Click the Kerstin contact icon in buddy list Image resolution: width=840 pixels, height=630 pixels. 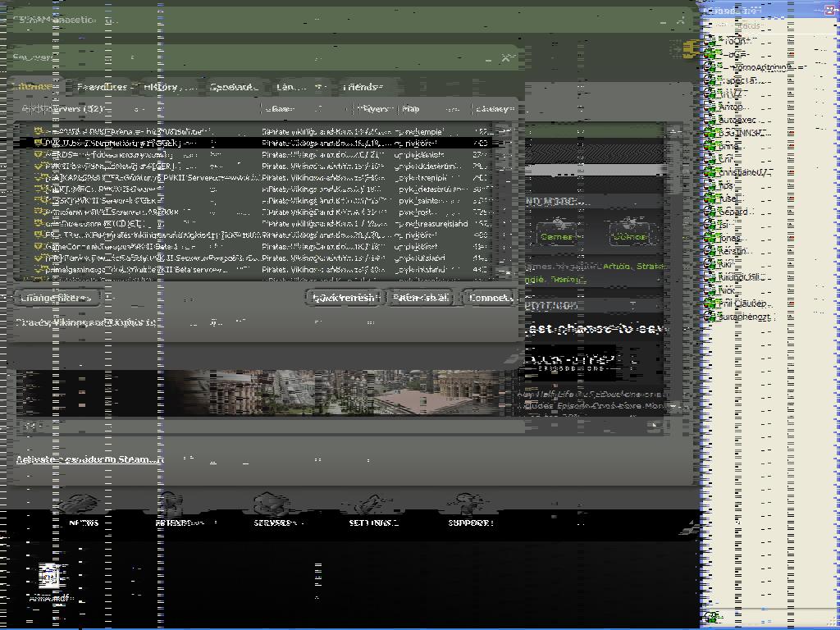(710, 251)
